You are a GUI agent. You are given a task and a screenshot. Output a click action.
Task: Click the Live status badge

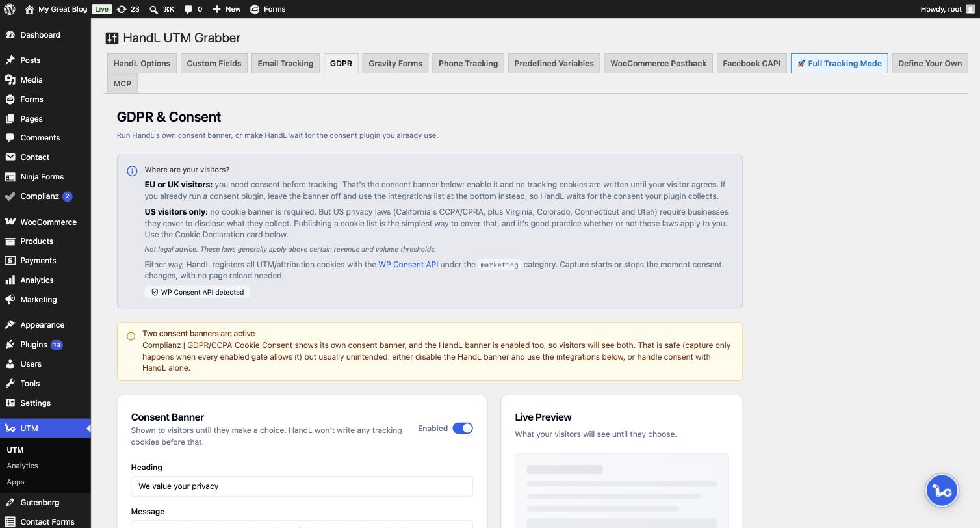[101, 9]
